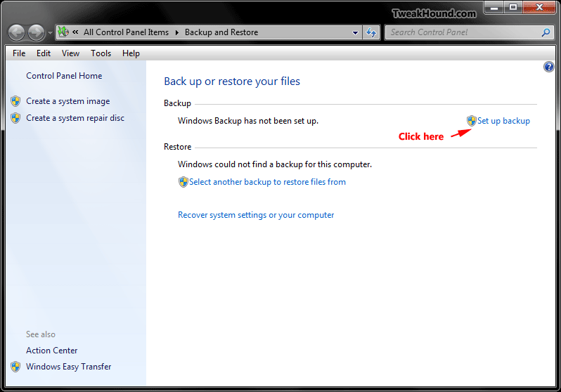Go to All Control Panel Items breadcrumb
561x392 pixels.
point(126,32)
